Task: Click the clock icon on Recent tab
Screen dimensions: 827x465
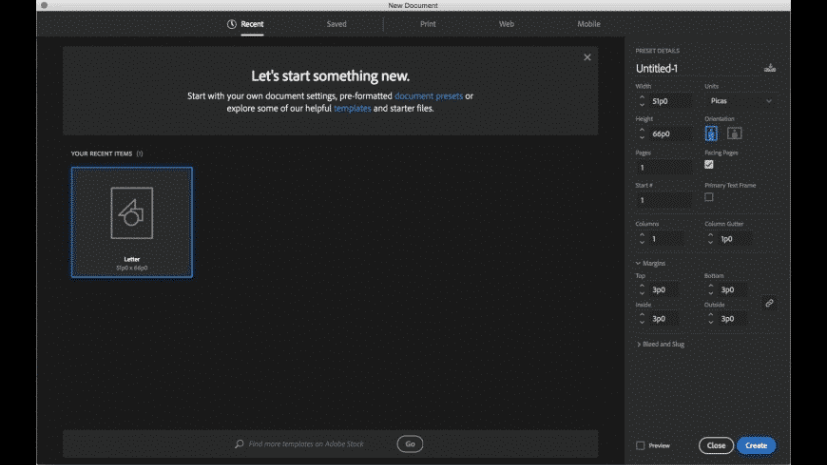Action: coord(232,24)
